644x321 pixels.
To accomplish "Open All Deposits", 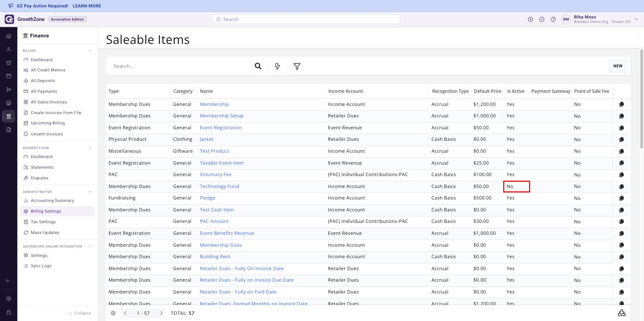I will coord(43,81).
